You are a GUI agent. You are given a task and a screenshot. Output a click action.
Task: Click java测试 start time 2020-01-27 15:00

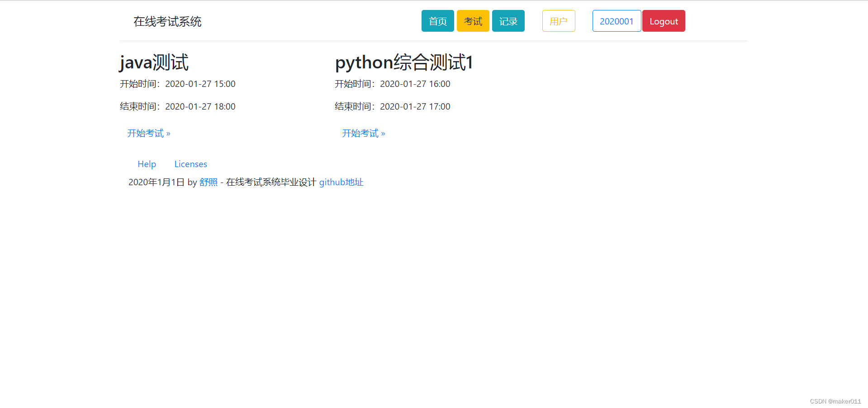click(200, 84)
